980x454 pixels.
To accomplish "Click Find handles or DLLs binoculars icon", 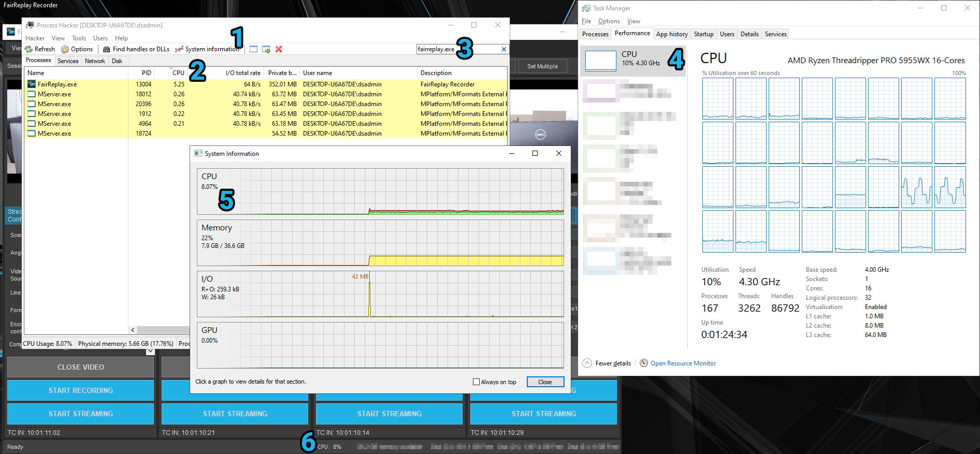I will pyautogui.click(x=106, y=49).
